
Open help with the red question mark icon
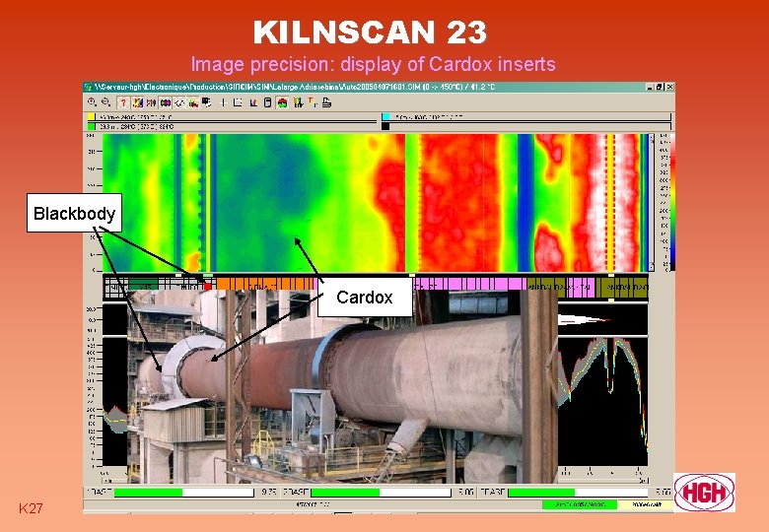[123, 102]
